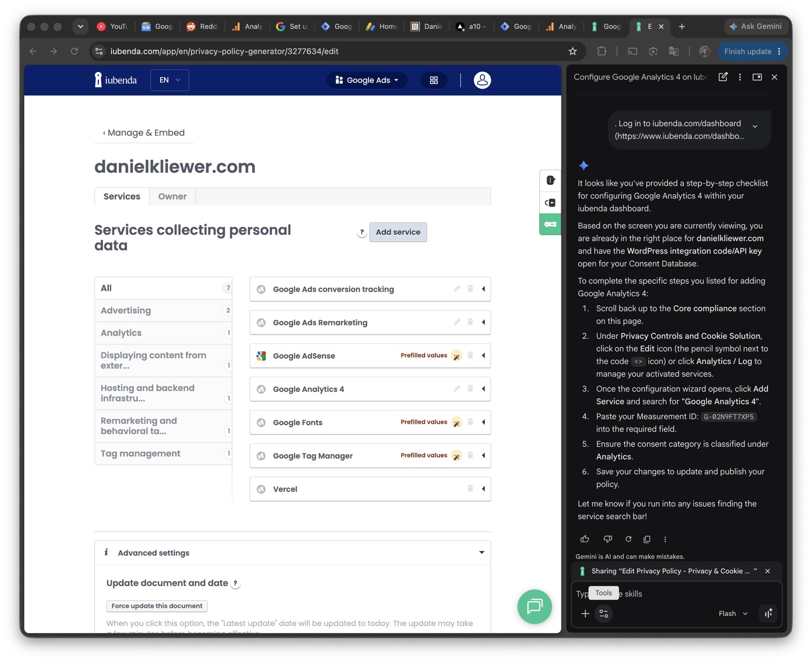Edit prefilled values for Google Fonts

pyautogui.click(x=456, y=422)
